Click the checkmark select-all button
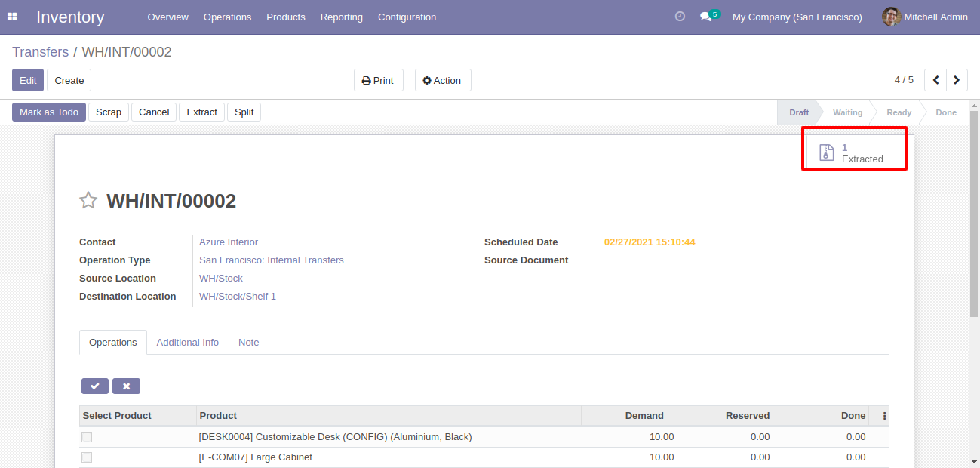 point(95,386)
